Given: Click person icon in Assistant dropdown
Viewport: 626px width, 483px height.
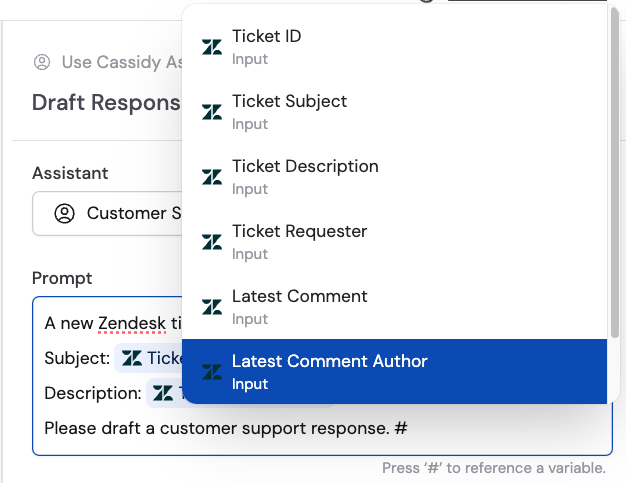Looking at the screenshot, I should pos(64,213).
